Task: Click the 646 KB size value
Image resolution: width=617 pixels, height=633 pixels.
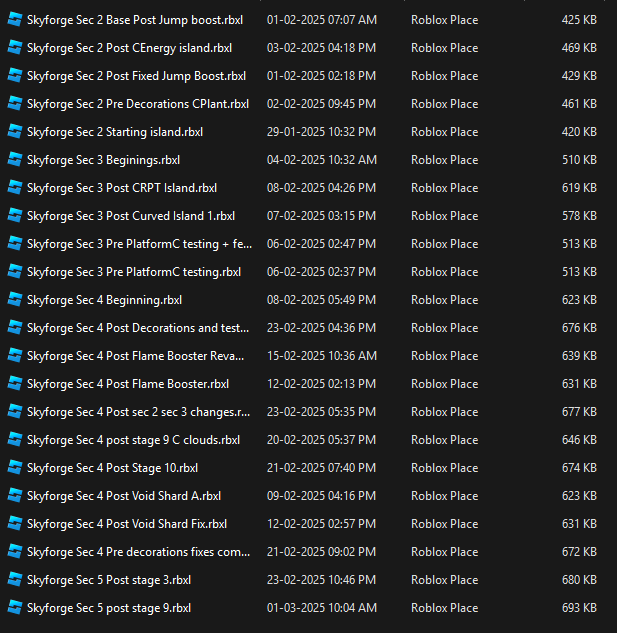Action: point(579,440)
